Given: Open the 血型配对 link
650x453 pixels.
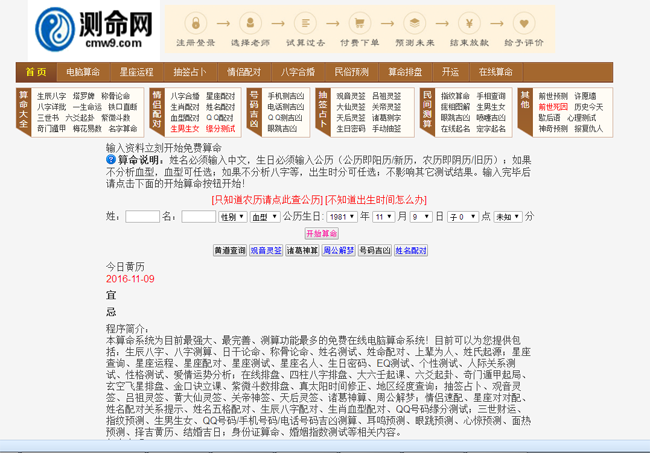Looking at the screenshot, I should [185, 118].
